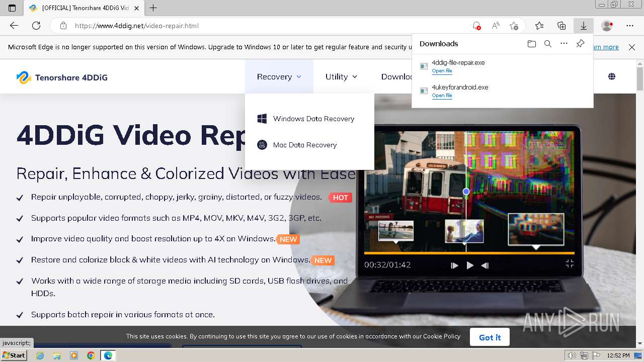Image resolution: width=644 pixels, height=362 pixels.
Task: Open a new browser tab
Action: 153,8
